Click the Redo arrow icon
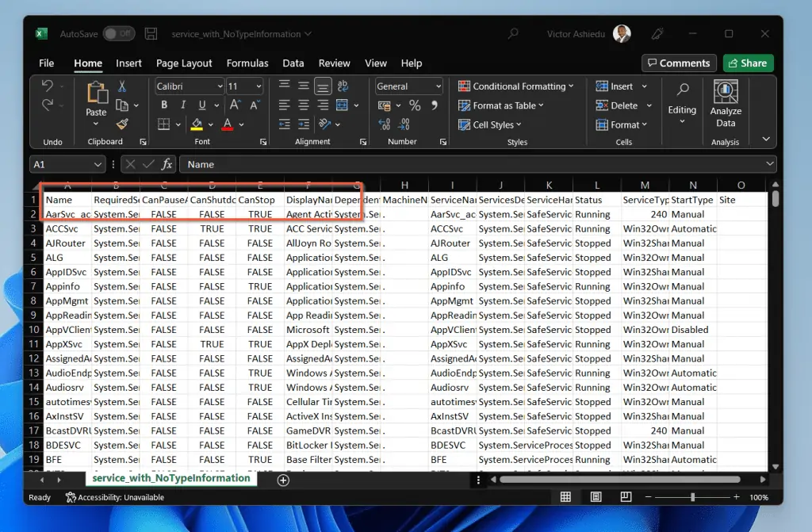This screenshot has width=812, height=532. [47, 105]
